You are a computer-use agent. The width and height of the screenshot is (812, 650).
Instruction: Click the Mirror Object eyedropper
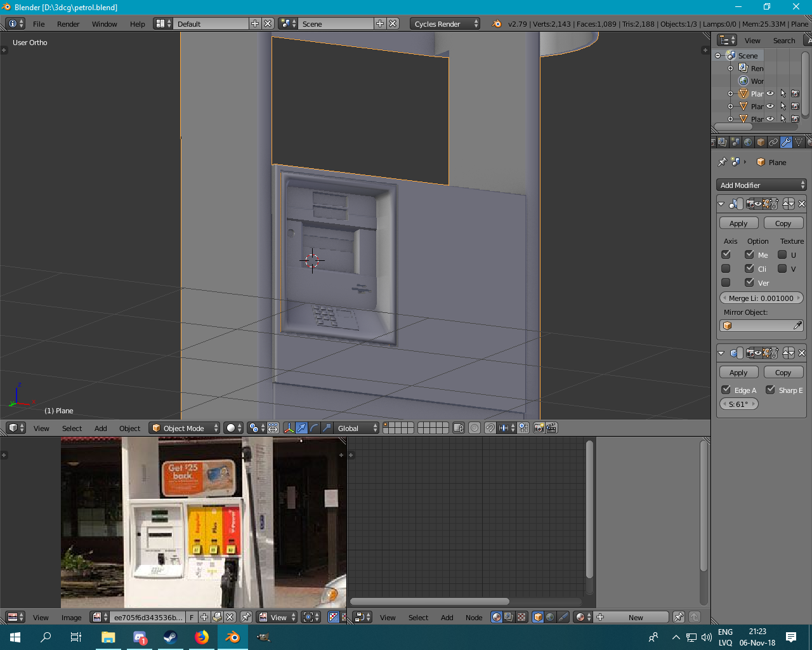[797, 326]
